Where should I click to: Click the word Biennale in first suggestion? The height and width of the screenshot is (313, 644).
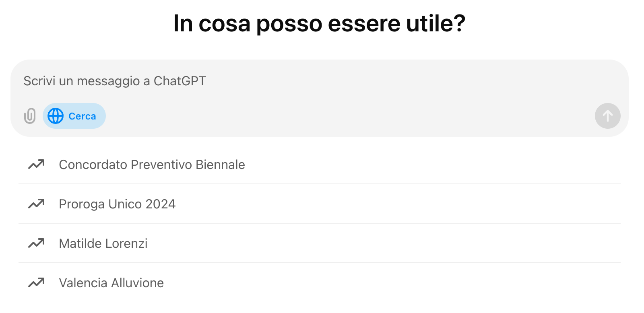(220, 165)
